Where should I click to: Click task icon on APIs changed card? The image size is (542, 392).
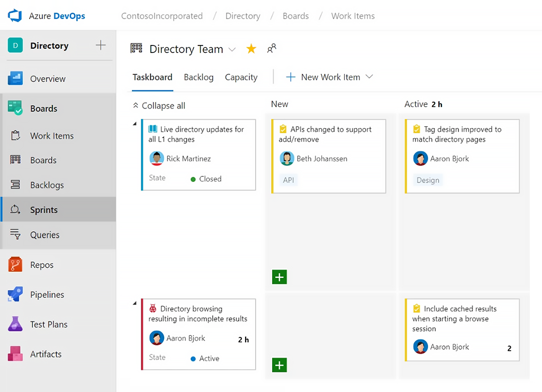pos(283,129)
